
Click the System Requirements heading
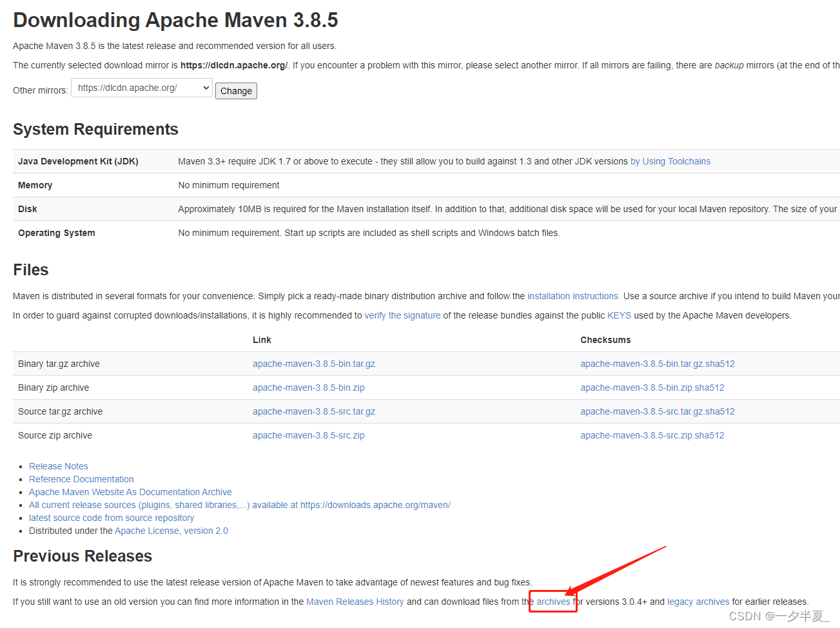(x=95, y=129)
